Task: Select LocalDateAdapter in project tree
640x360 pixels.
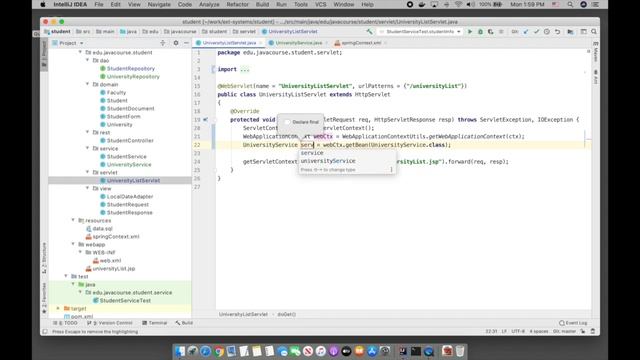Action: point(130,196)
